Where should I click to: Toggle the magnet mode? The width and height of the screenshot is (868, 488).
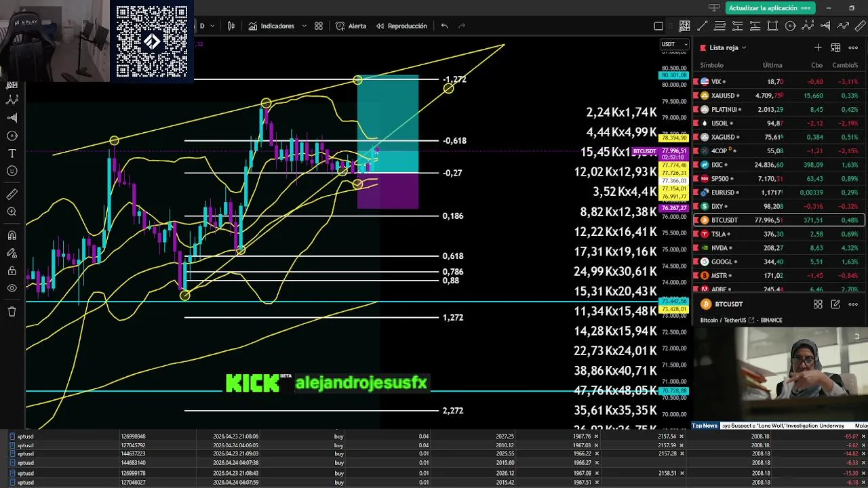click(x=12, y=236)
